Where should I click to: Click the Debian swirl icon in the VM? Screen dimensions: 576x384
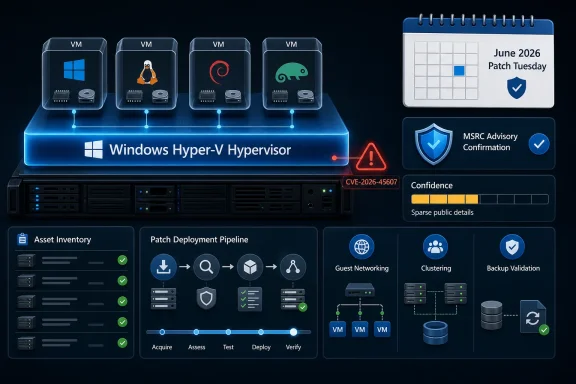219,72
